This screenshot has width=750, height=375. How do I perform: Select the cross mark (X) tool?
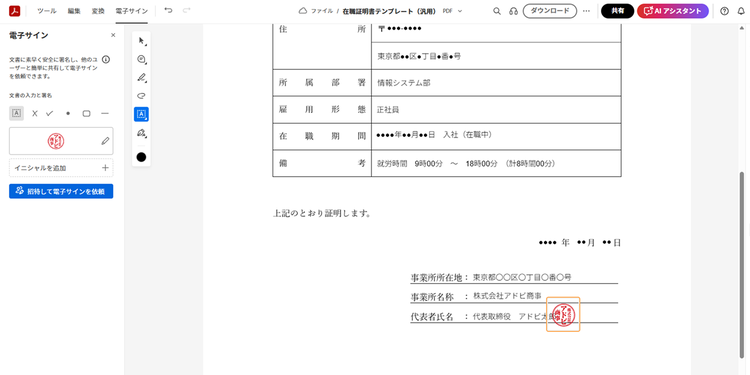coord(34,113)
